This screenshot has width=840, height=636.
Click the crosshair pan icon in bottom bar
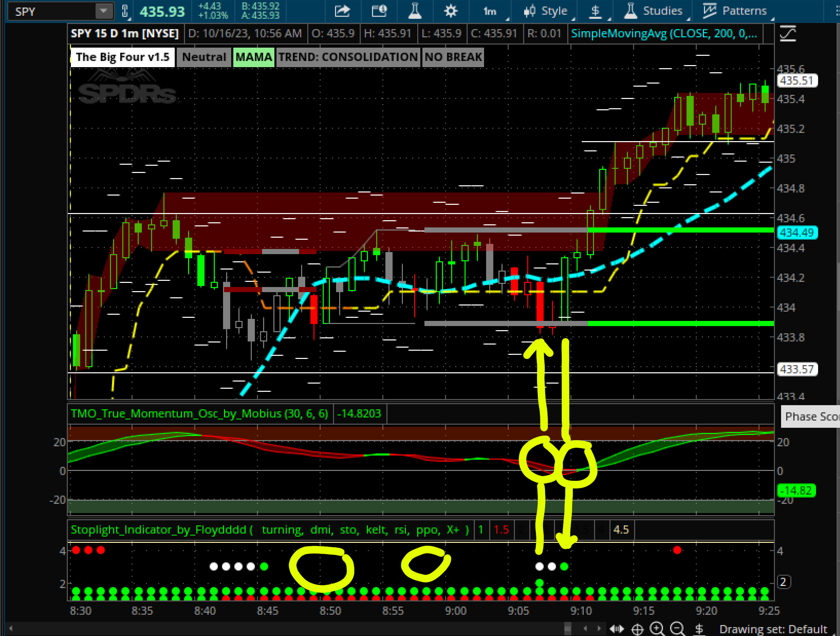637,629
